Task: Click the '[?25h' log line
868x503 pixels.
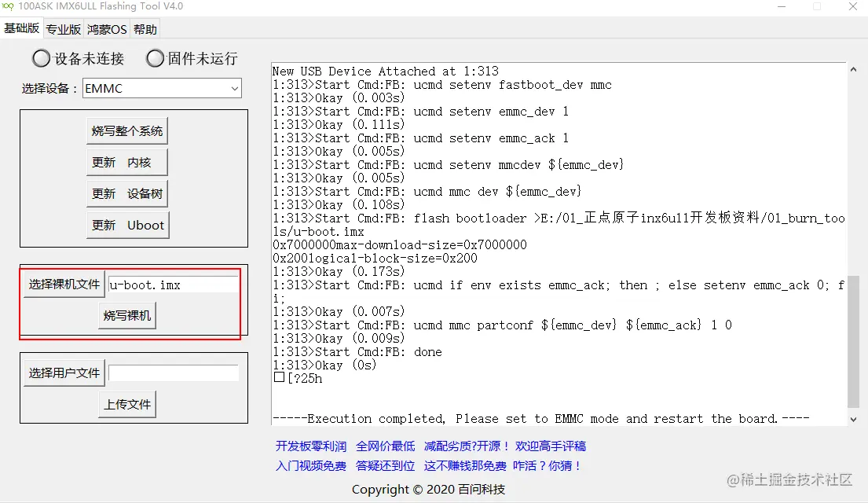Action: click(x=298, y=378)
